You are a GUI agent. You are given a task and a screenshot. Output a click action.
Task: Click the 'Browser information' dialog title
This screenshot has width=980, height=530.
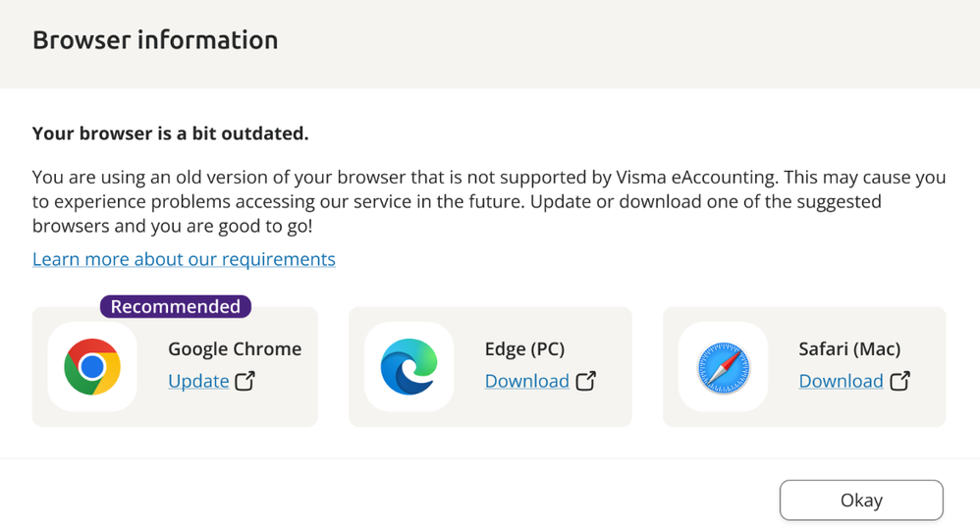coord(155,40)
